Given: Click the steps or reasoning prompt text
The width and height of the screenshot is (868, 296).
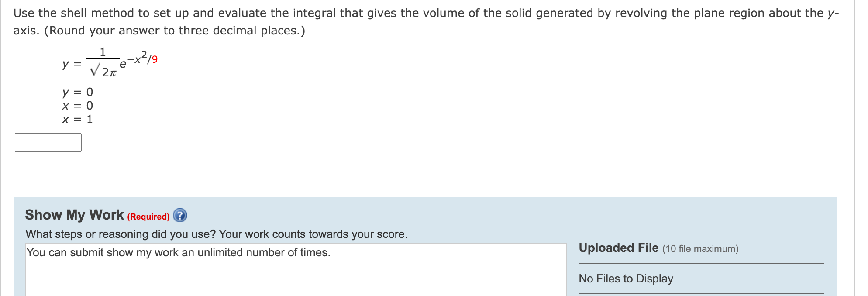Looking at the screenshot, I should click(x=216, y=234).
